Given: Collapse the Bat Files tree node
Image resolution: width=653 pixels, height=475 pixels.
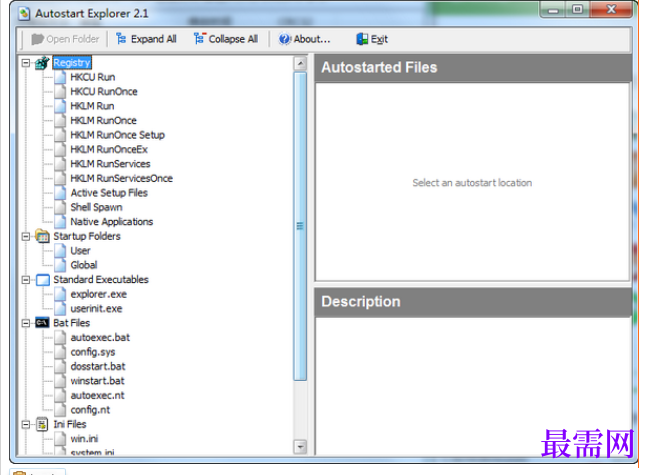Looking at the screenshot, I should 26,323.
